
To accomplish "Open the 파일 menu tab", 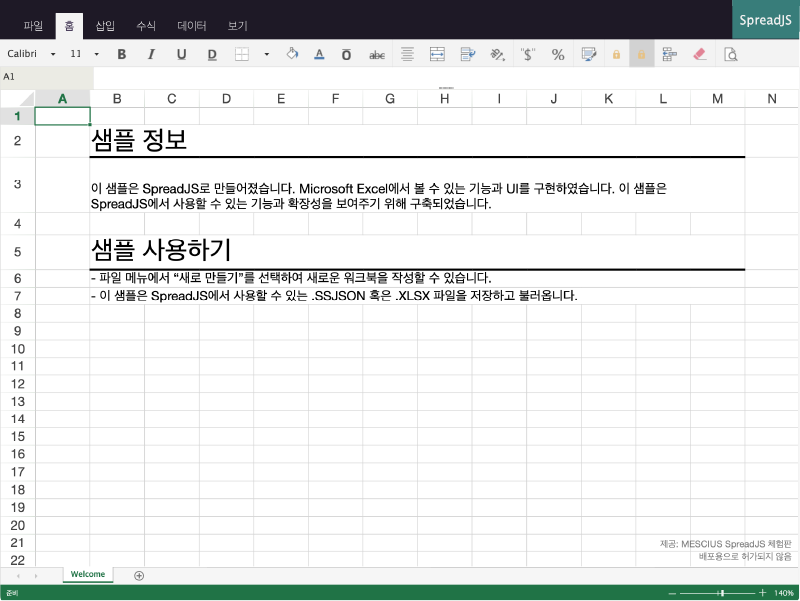I will tap(33, 26).
